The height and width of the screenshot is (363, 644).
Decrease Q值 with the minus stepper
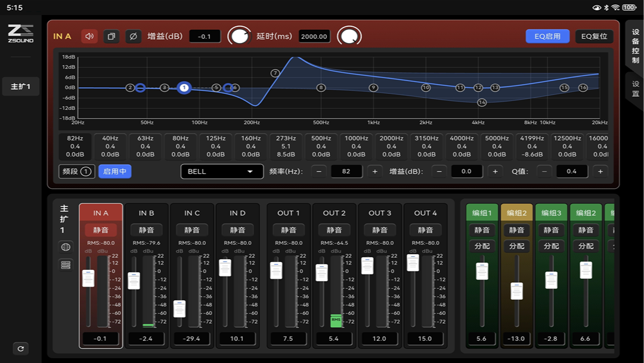coord(544,171)
